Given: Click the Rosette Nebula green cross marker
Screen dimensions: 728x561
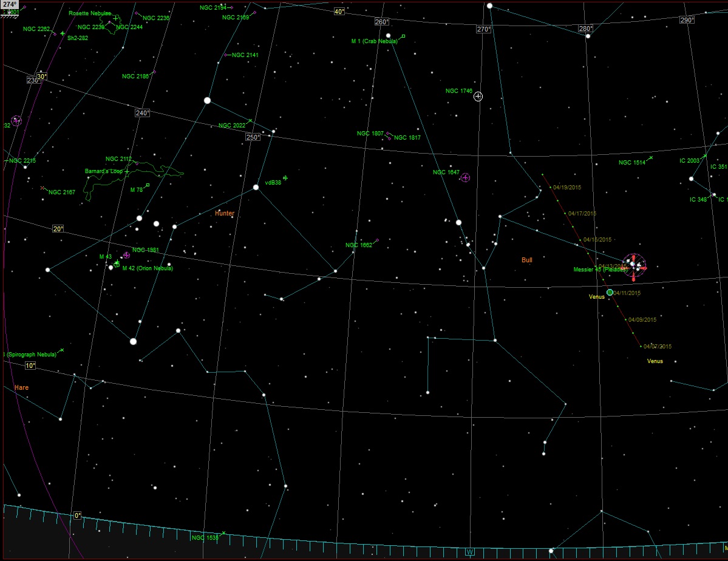Looking at the screenshot, I should tap(115, 18).
